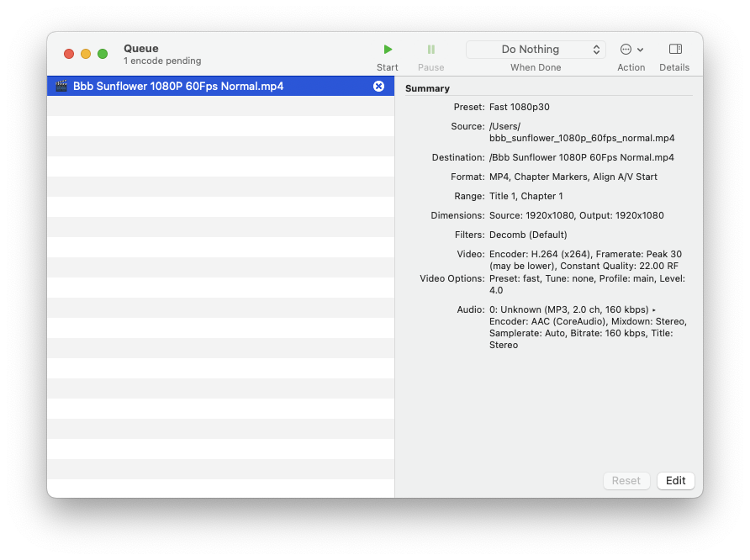Click the clapperboard icon of the queued item
Image resolution: width=750 pixels, height=560 pixels.
coord(61,86)
